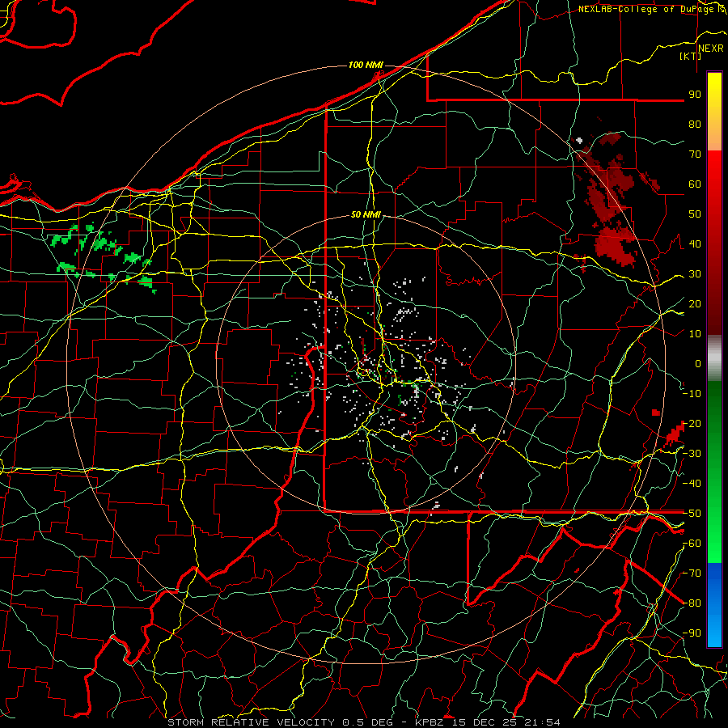Click the positive "70" scale value

click(695, 154)
